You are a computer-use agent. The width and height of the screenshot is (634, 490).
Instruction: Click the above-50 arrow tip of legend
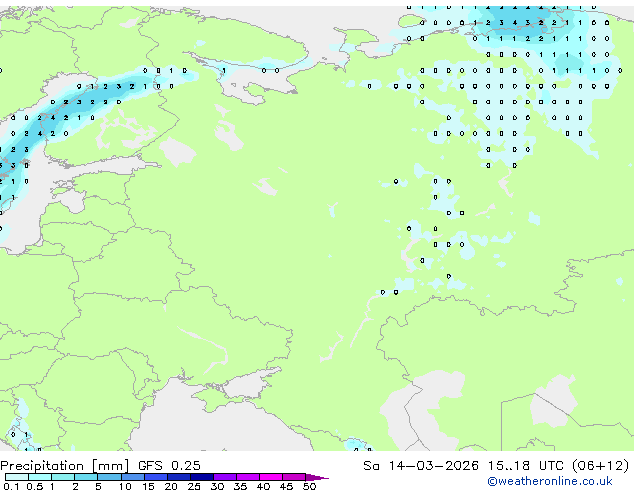click(317, 477)
